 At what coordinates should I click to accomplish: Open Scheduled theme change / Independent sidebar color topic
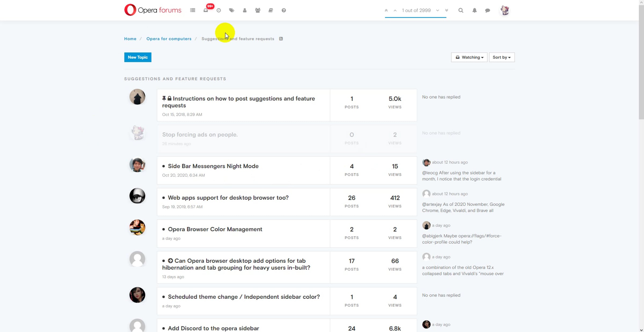[x=244, y=297]
